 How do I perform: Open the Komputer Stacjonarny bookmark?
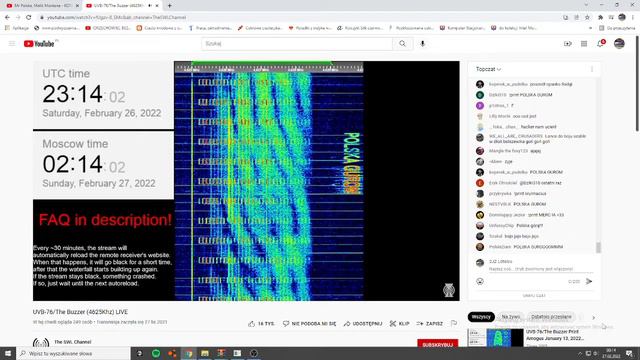pos(462,28)
